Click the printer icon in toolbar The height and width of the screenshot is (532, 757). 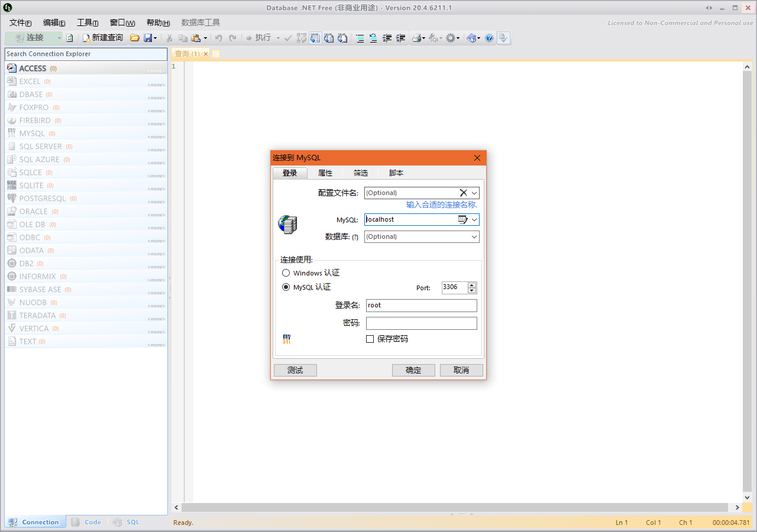[x=416, y=38]
